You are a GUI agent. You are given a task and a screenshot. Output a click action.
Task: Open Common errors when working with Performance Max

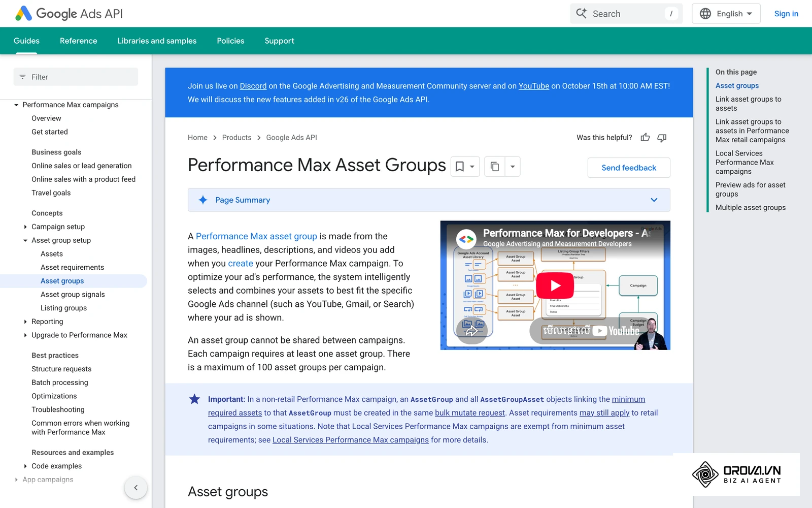click(80, 428)
